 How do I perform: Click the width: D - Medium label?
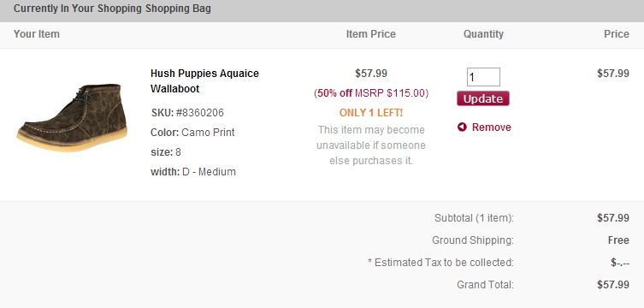click(x=193, y=172)
